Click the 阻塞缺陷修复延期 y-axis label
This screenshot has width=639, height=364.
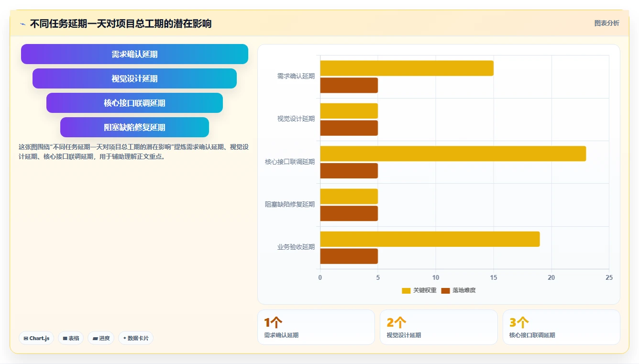[290, 204]
